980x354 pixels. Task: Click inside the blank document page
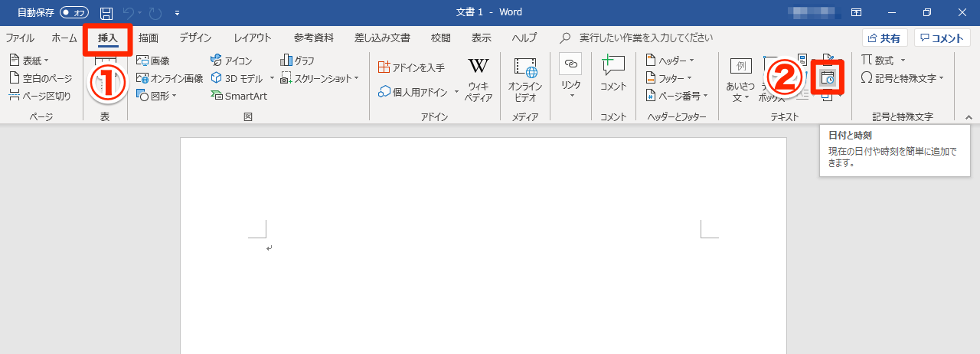pyautogui.click(x=483, y=246)
